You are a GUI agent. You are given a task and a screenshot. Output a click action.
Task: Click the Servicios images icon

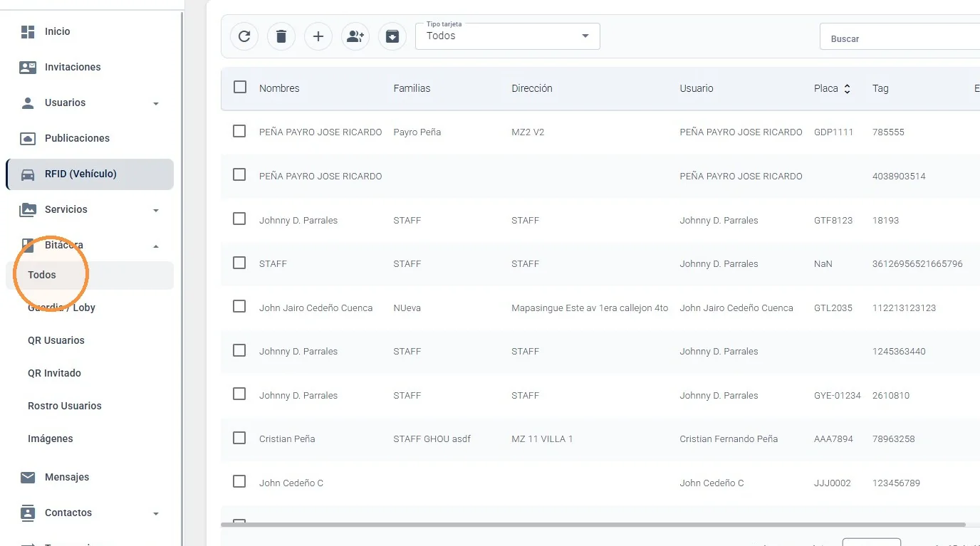pos(28,209)
